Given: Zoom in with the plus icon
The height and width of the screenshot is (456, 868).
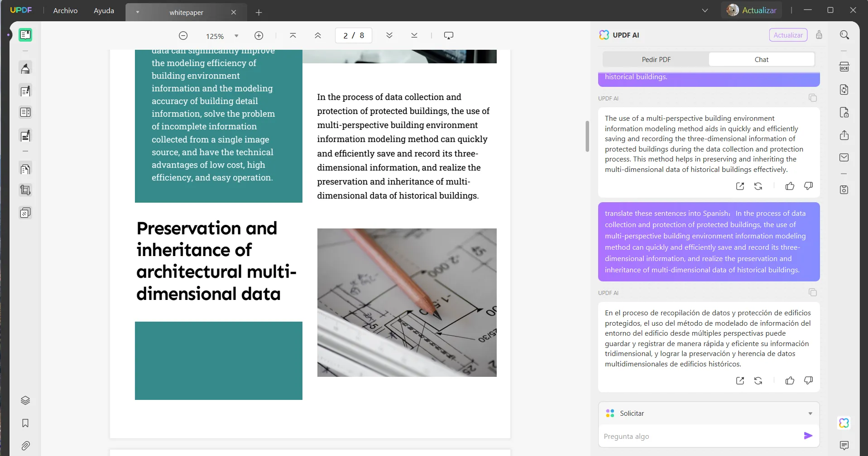Looking at the screenshot, I should pyautogui.click(x=259, y=35).
